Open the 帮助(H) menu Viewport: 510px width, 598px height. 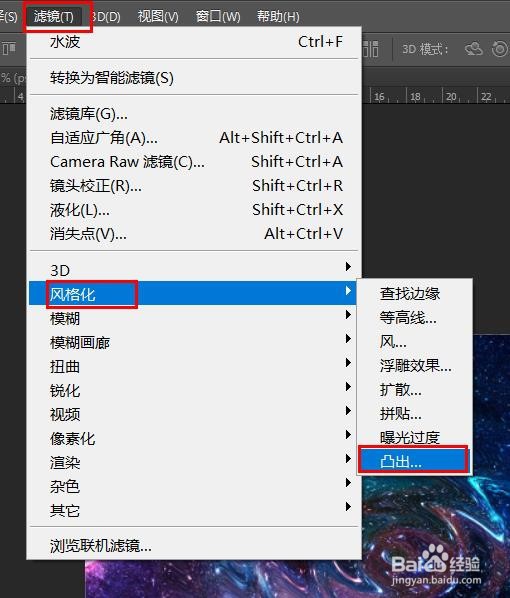(x=278, y=16)
